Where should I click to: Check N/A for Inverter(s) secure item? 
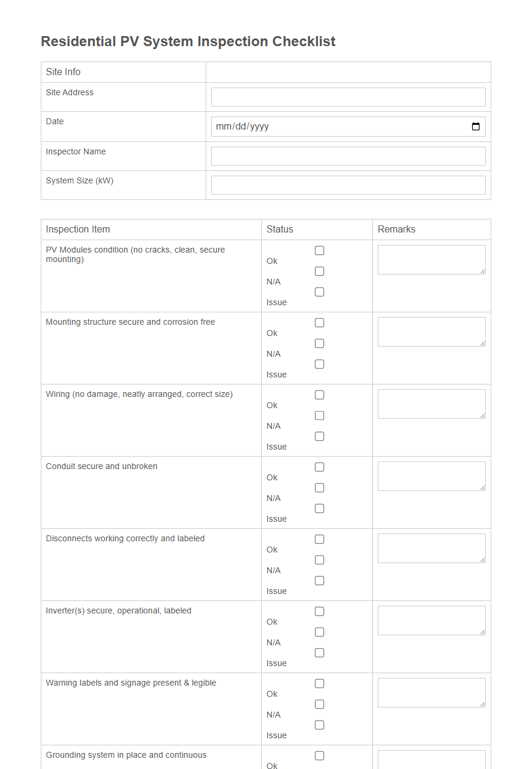click(x=319, y=632)
